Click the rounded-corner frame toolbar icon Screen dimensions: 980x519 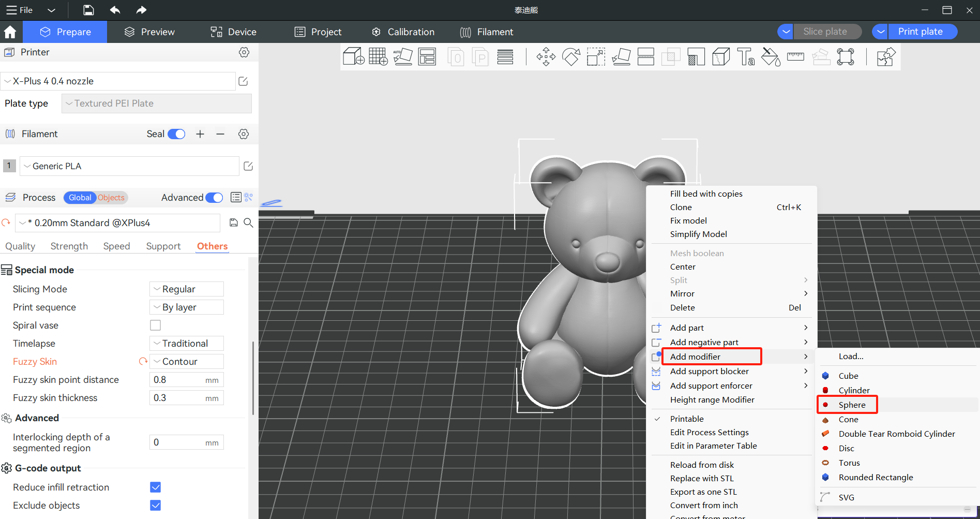coord(846,56)
